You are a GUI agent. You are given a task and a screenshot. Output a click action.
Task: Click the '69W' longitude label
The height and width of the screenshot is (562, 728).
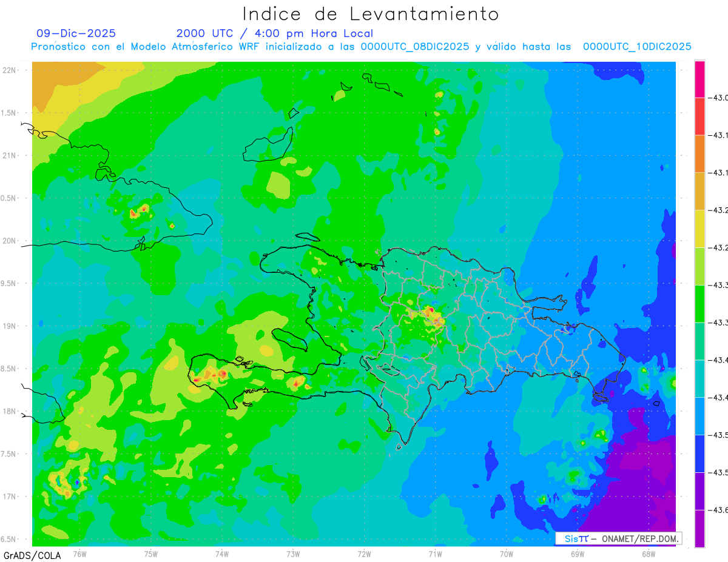578,554
